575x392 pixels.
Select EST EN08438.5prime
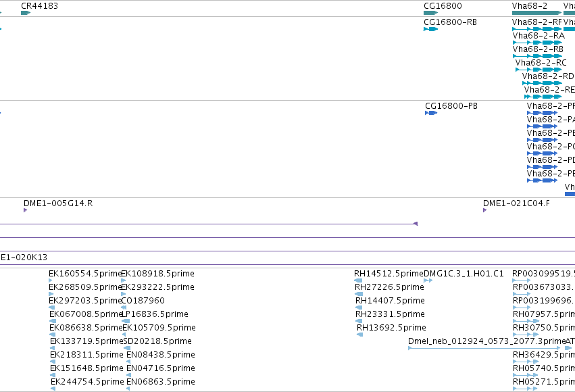[128, 362]
